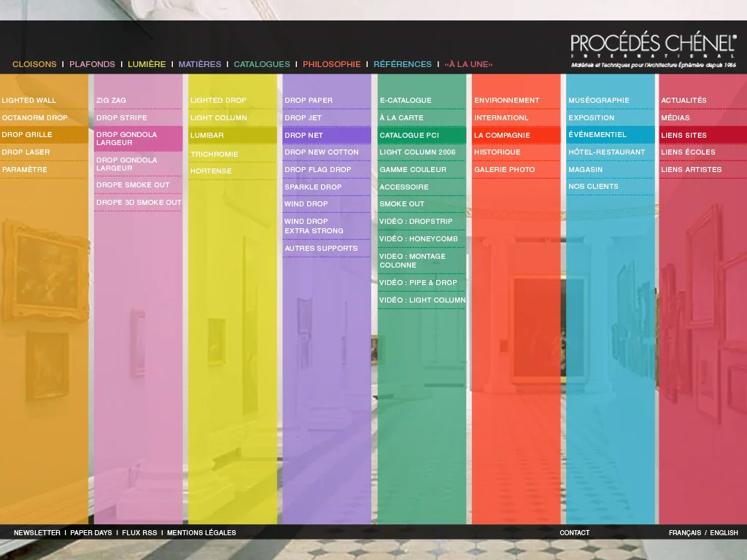Click the Procédés Chénel International logo
Image resolution: width=747 pixels, height=560 pixels.
point(653,50)
